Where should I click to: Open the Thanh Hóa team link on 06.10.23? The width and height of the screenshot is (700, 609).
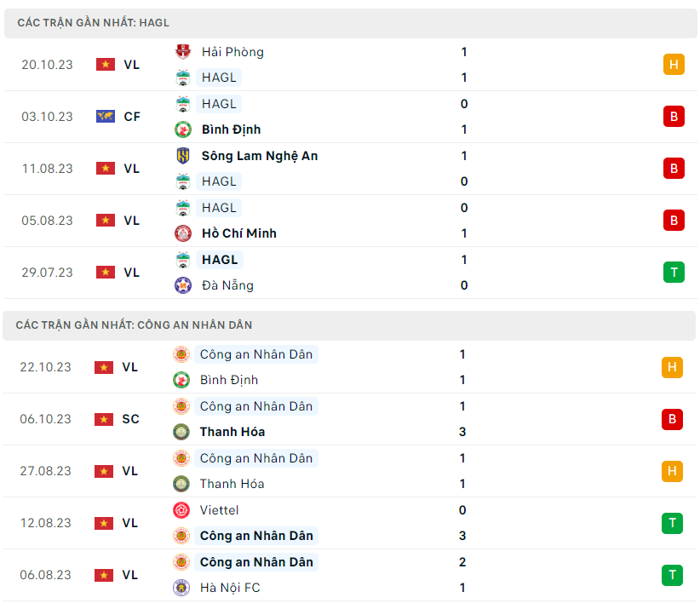point(232,432)
